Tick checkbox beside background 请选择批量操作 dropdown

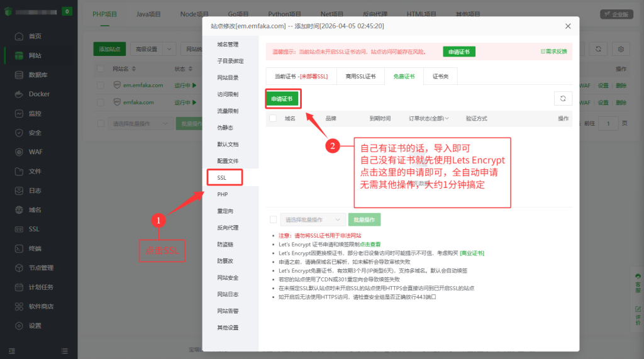(x=100, y=124)
